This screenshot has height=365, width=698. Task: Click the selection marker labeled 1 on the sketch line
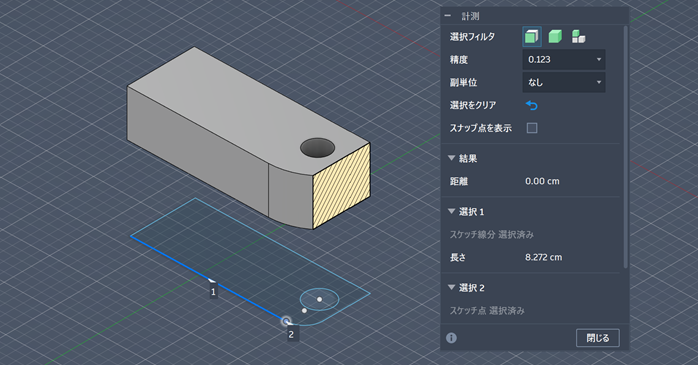click(x=213, y=292)
